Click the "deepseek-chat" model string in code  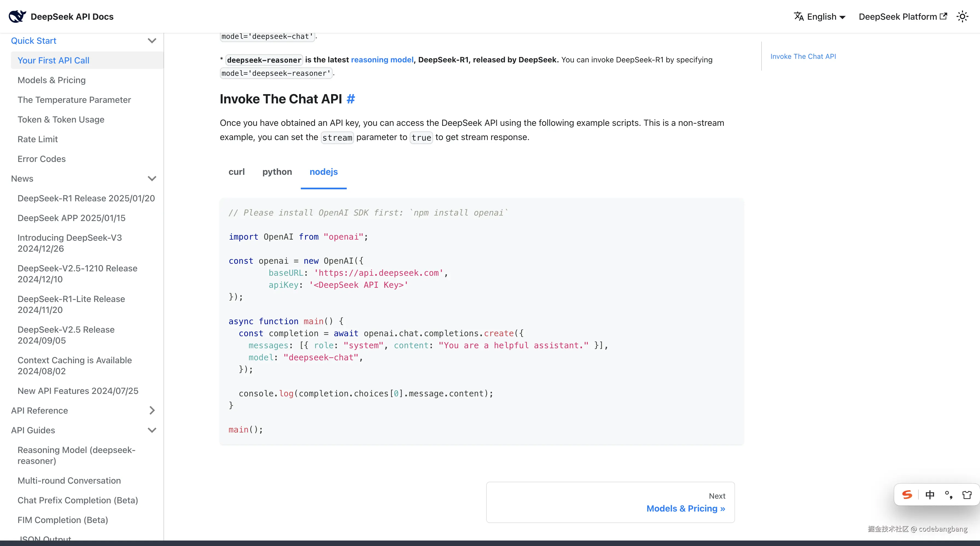[x=321, y=357]
